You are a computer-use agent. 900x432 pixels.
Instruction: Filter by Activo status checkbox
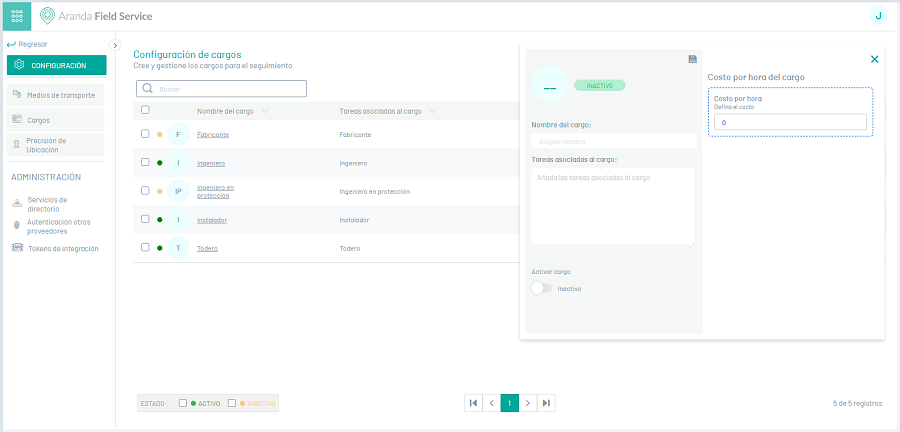(183, 403)
